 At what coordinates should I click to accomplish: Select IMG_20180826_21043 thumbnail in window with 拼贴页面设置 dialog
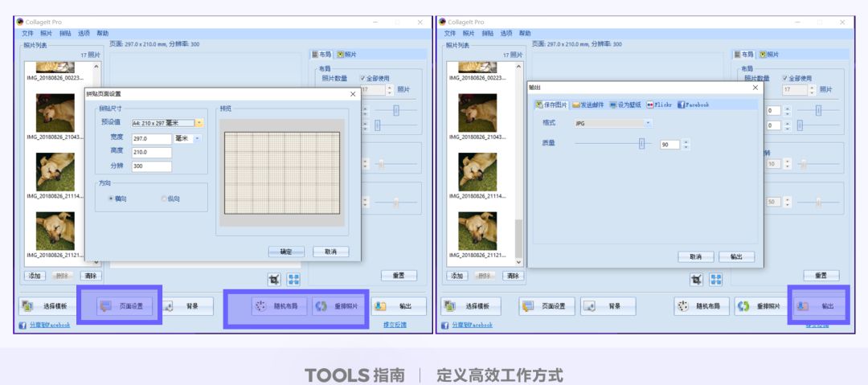click(55, 113)
